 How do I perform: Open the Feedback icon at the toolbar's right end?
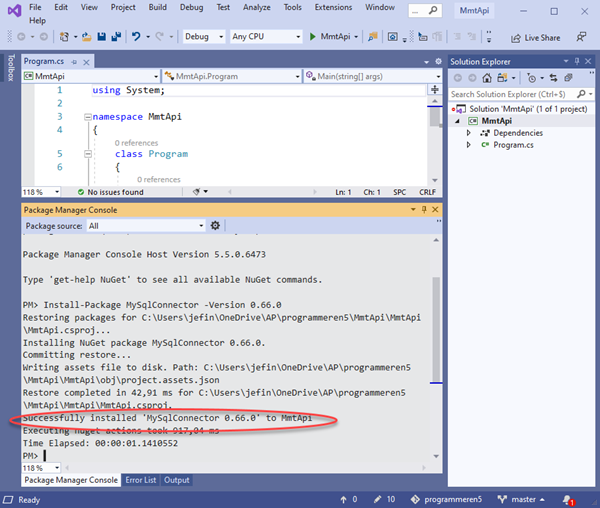(581, 37)
